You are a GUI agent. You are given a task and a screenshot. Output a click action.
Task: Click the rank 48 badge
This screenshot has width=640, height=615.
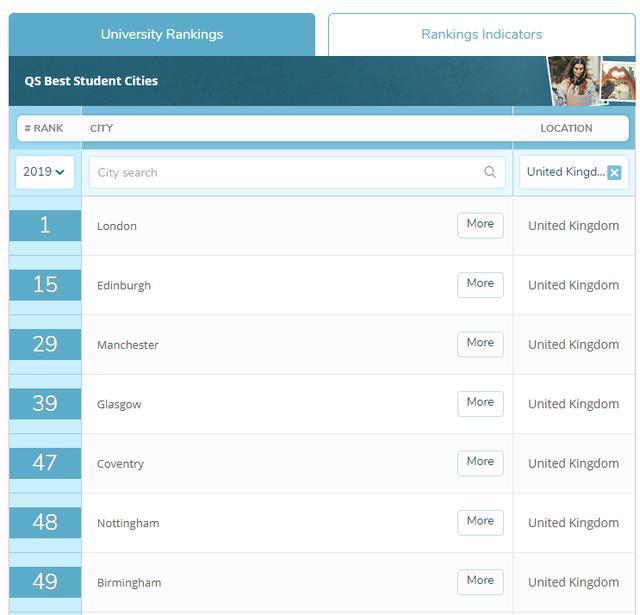coord(45,523)
